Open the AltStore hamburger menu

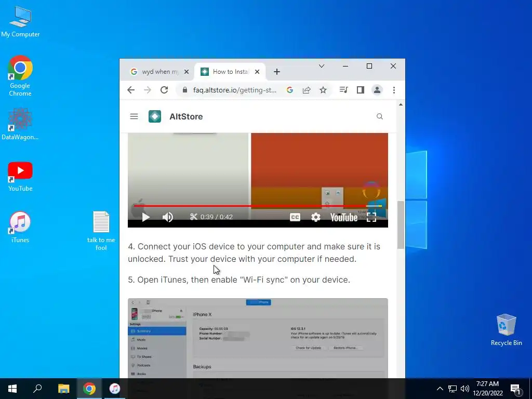134,116
